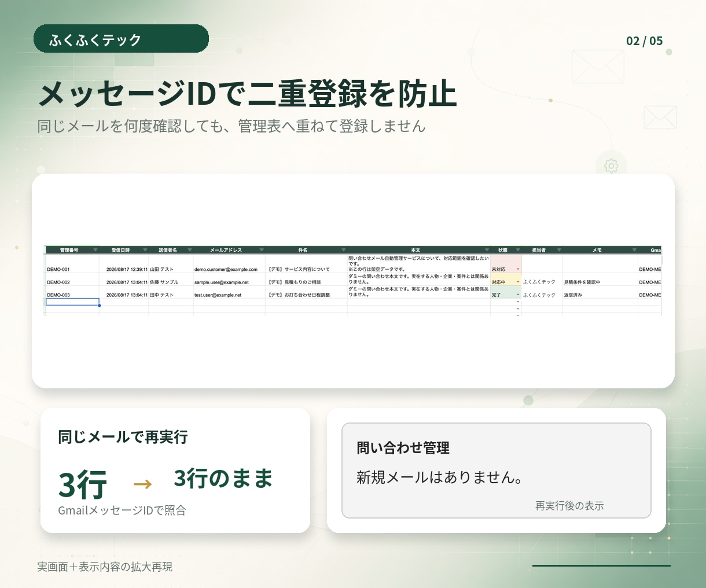Select the お打ち合わせ日程調整 subject cell
This screenshot has height=588, width=706.
(x=306, y=292)
